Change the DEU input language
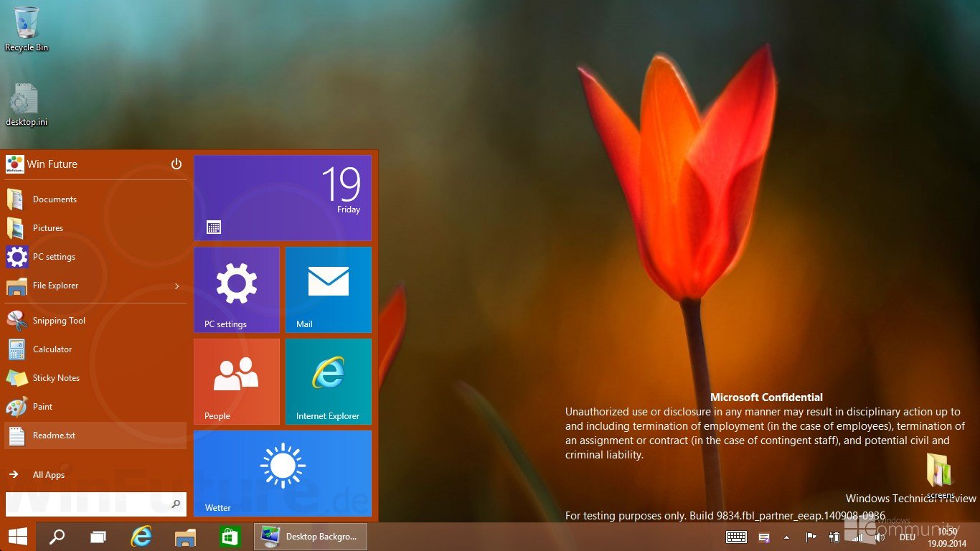 click(x=907, y=537)
